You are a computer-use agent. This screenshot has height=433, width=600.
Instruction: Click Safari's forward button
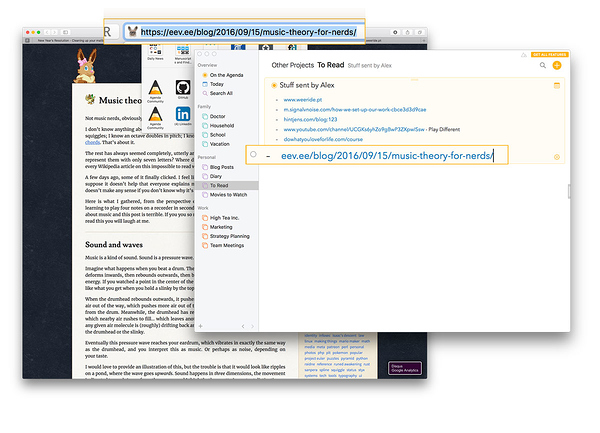click(x=55, y=33)
